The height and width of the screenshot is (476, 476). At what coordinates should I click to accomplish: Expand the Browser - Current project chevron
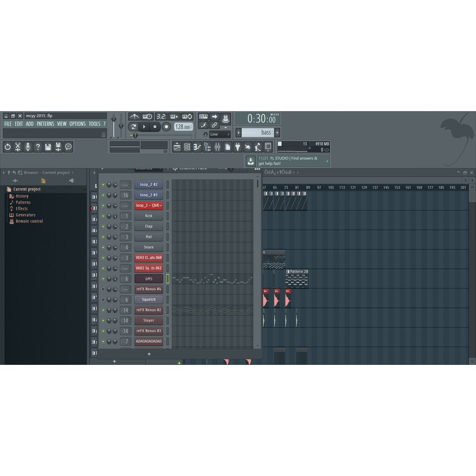click(3, 172)
